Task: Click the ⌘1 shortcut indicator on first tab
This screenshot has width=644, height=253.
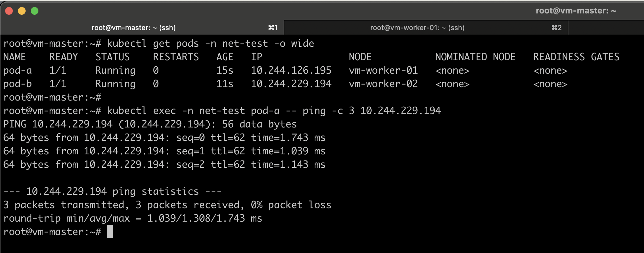Action: click(273, 28)
